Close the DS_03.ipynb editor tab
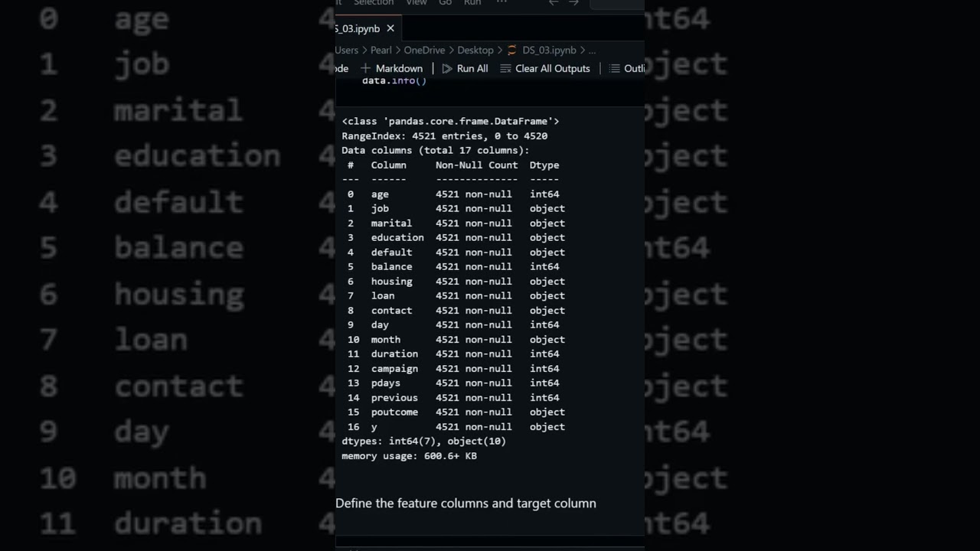980x551 pixels. pyautogui.click(x=390, y=28)
